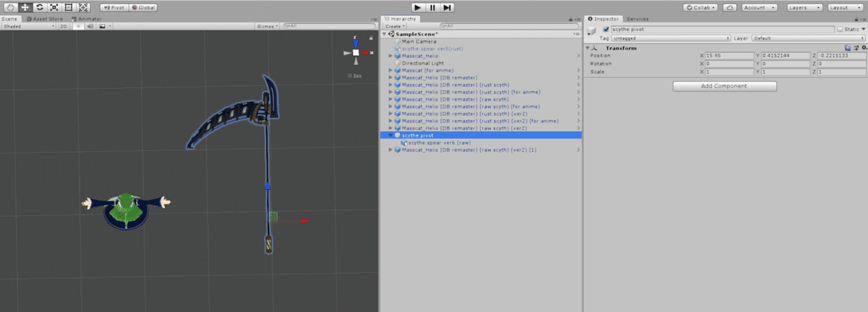
Task: Click the Iso projection label
Action: click(x=357, y=76)
